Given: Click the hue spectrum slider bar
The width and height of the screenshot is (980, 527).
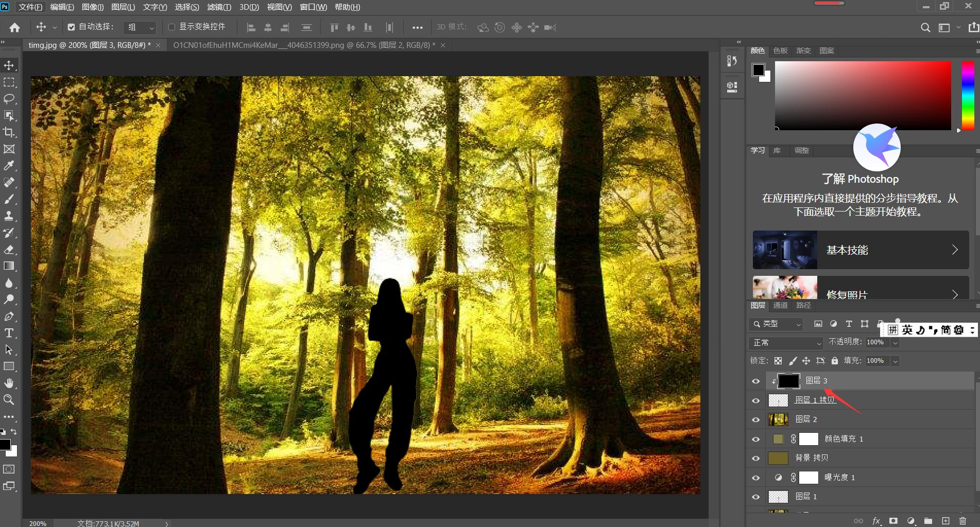Looking at the screenshot, I should click(968, 95).
